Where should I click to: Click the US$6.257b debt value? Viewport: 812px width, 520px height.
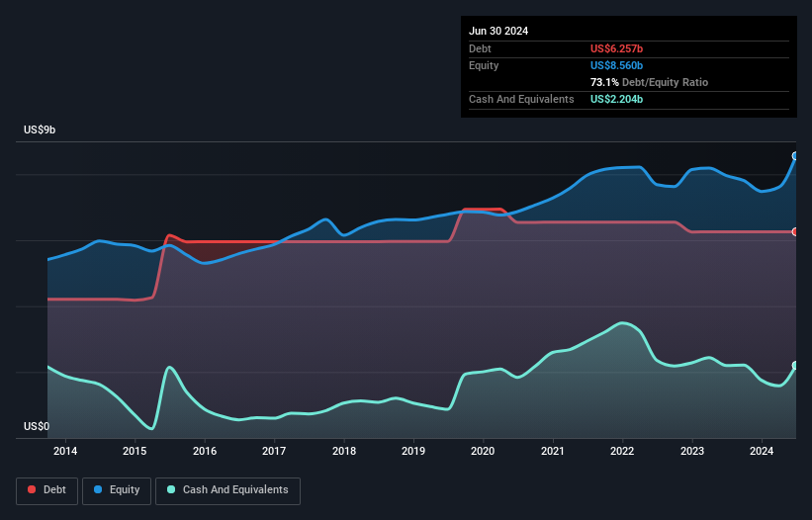point(616,48)
